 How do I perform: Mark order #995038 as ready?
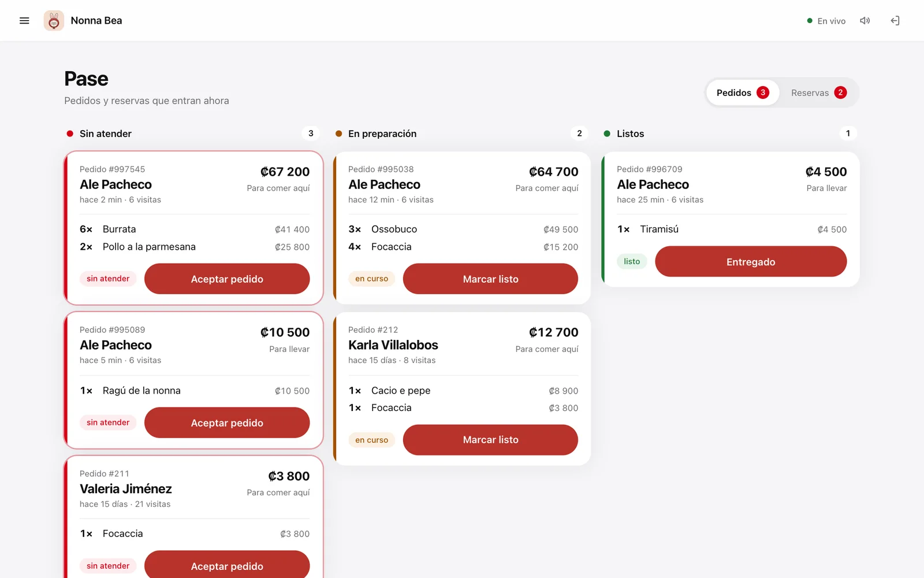[490, 279]
